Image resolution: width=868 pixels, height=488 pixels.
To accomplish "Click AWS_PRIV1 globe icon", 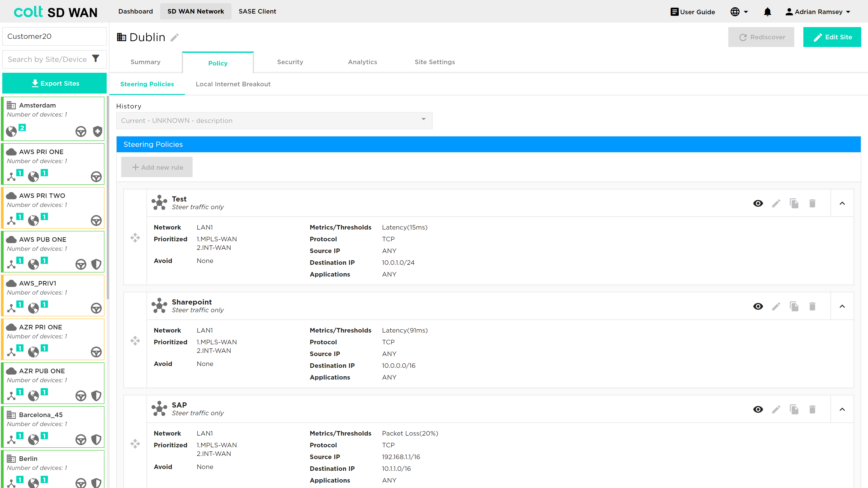I will (x=33, y=308).
